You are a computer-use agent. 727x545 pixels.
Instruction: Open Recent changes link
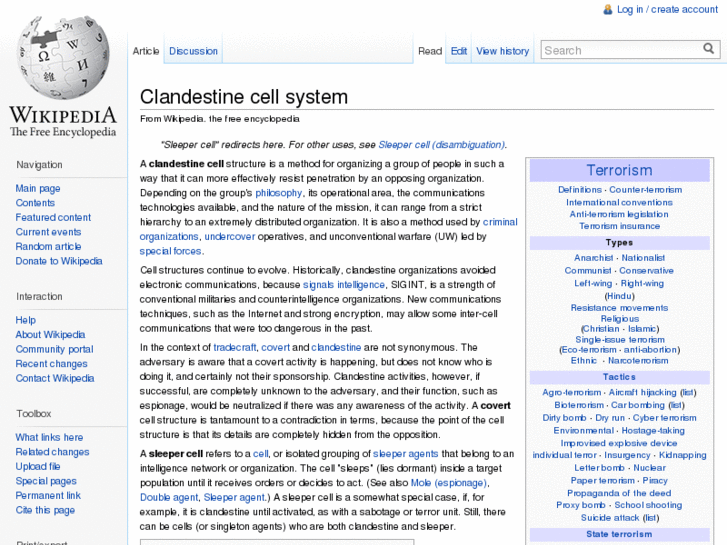51,364
